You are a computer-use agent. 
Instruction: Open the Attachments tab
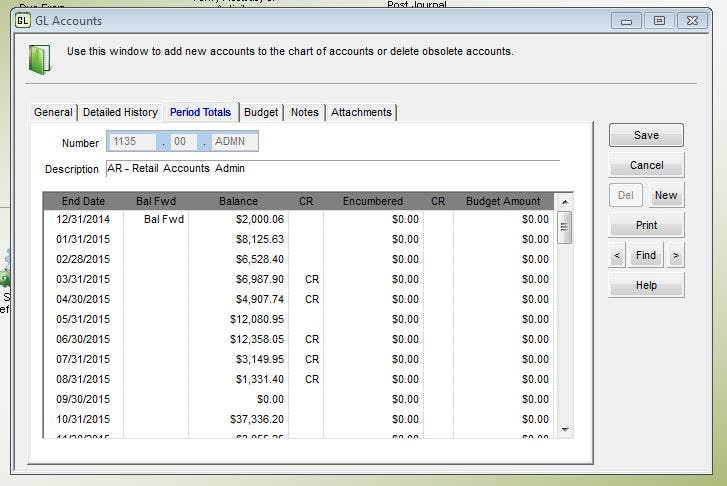361,112
